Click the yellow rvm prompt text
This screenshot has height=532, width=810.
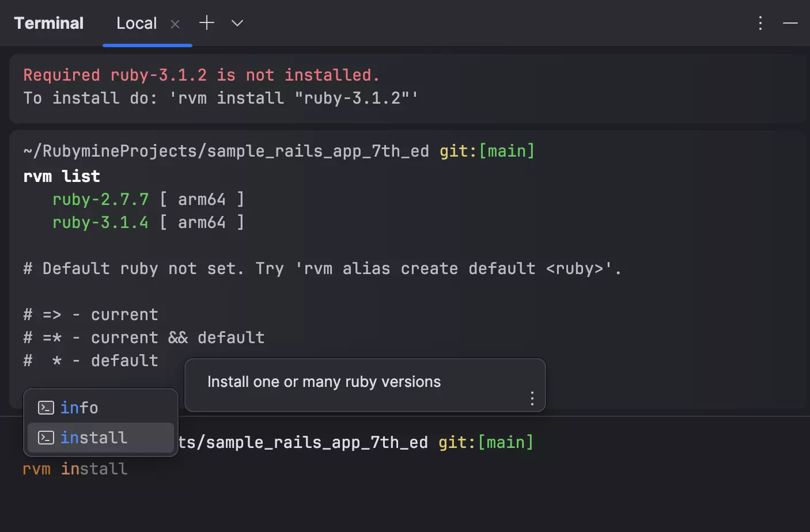(36, 469)
